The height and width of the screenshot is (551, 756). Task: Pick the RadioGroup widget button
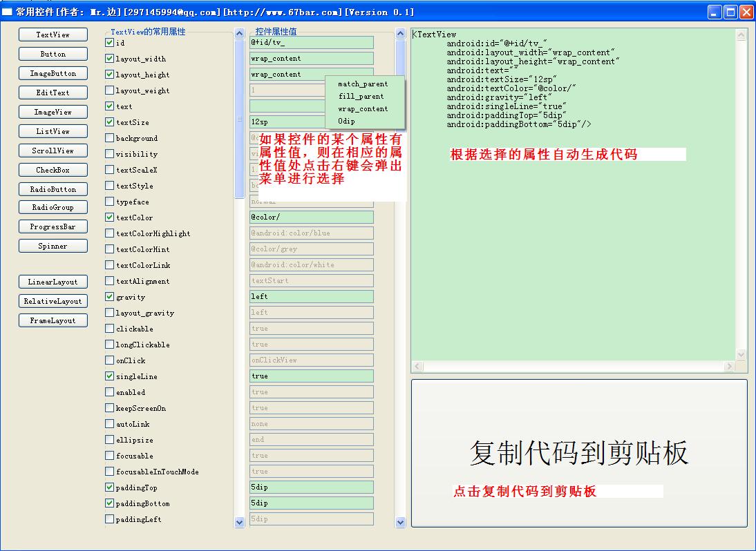(53, 207)
